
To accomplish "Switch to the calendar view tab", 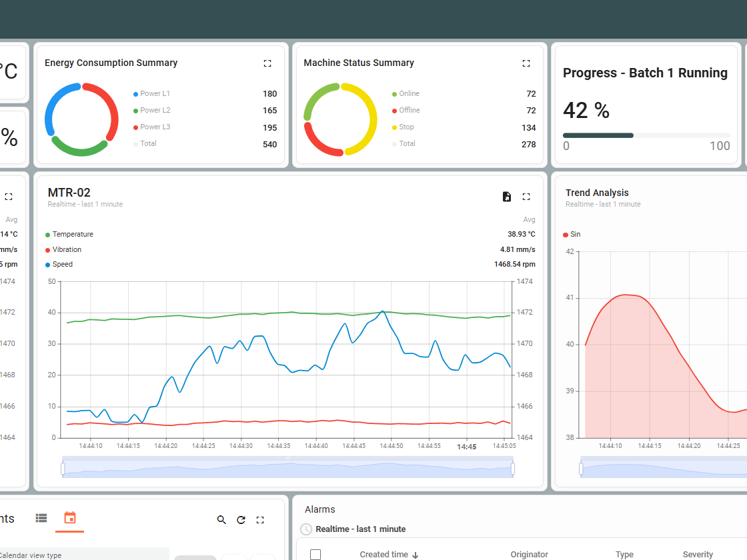I will [69, 518].
